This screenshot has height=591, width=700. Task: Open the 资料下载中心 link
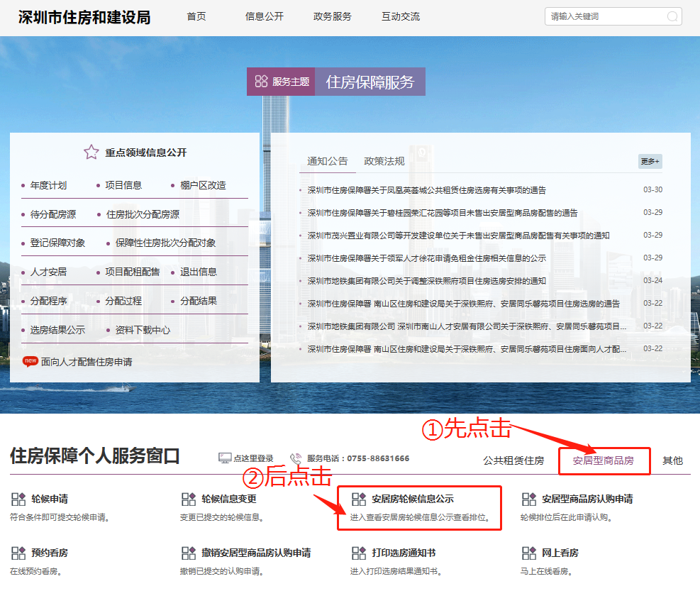143,330
